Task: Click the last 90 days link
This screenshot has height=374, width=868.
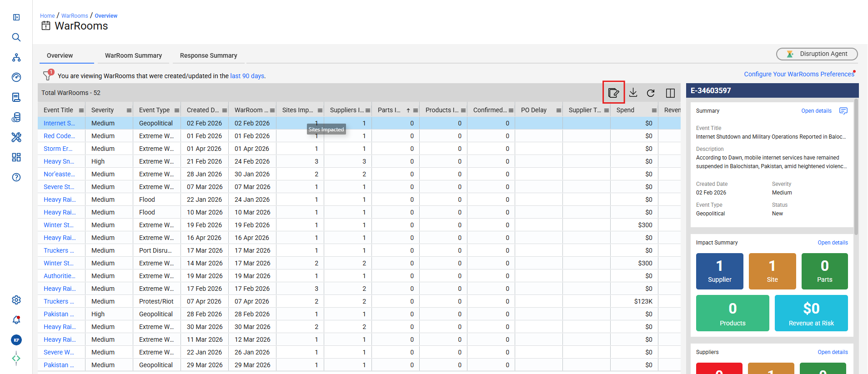Action: pos(247,76)
